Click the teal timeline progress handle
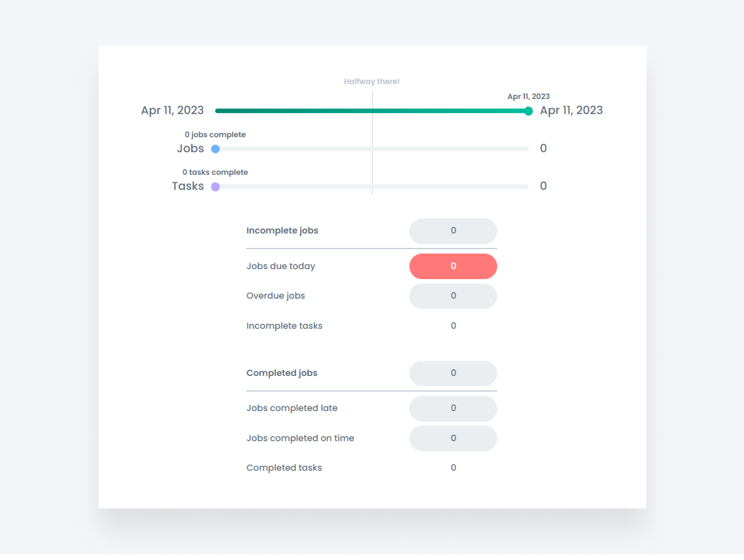Viewport: 744px width, 560px height. click(529, 110)
